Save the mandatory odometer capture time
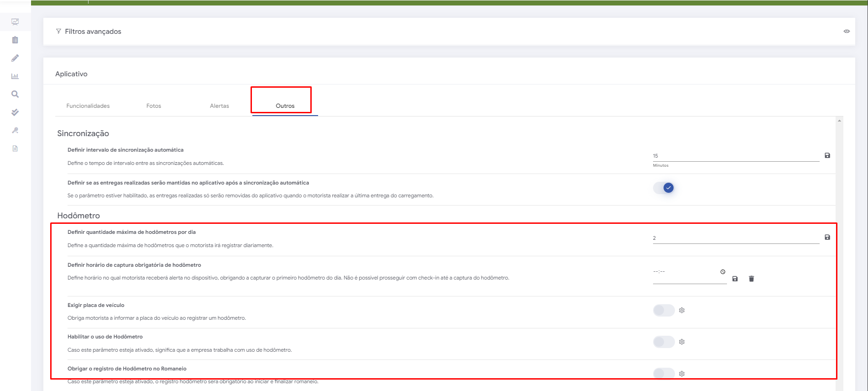 click(735, 279)
